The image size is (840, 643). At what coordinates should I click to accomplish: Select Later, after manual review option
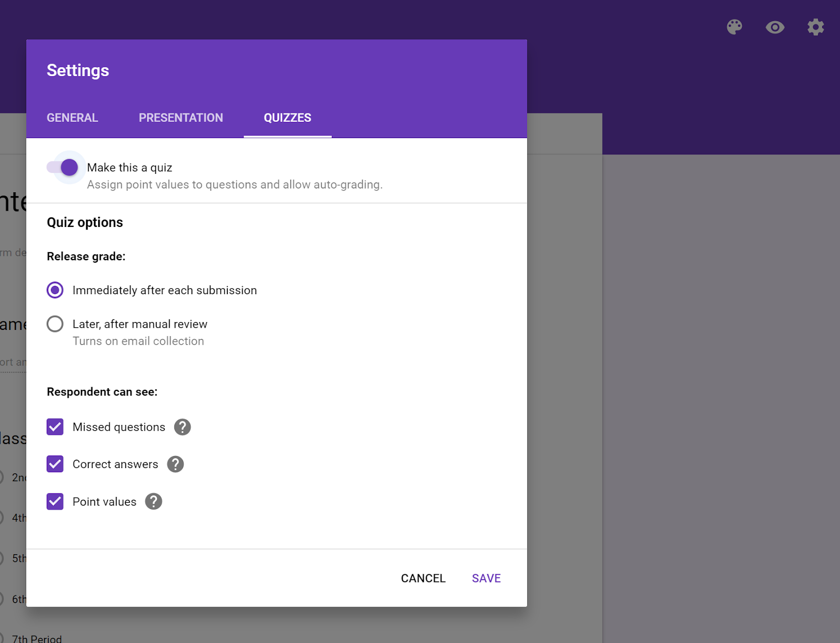point(55,324)
